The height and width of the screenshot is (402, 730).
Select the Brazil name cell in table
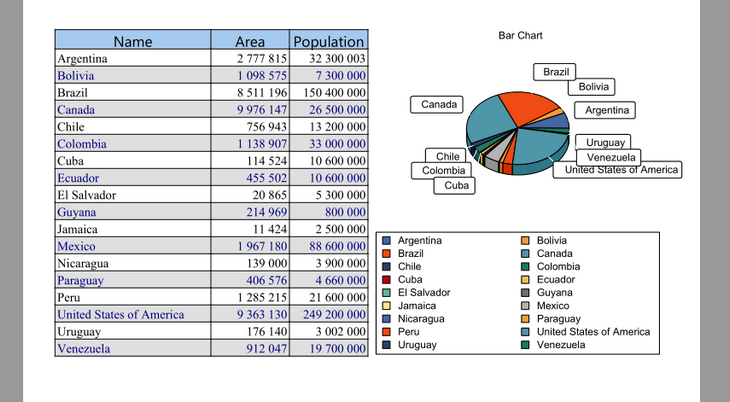click(133, 92)
